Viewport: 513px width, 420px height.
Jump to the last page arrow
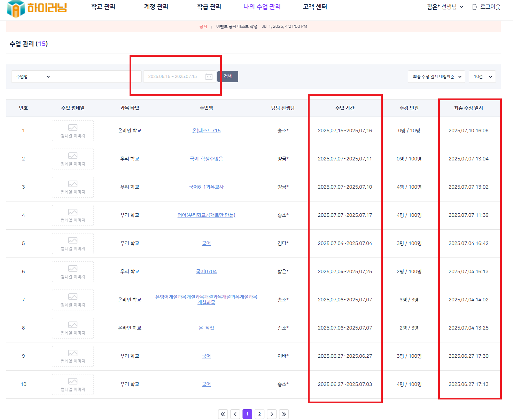(284, 414)
